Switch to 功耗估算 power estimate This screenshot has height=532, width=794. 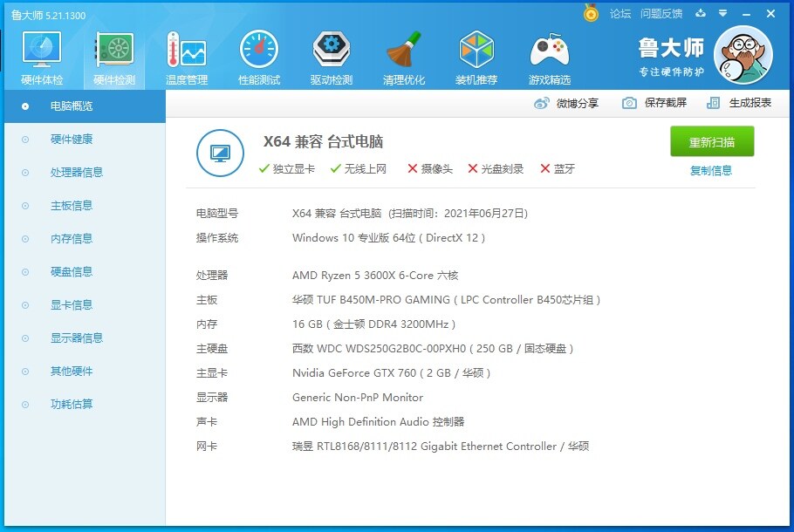pyautogui.click(x=72, y=405)
